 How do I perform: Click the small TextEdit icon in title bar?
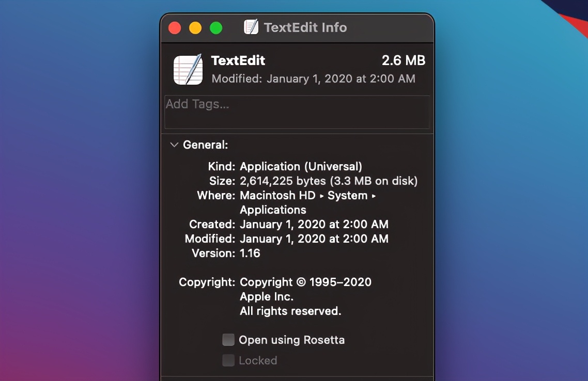click(251, 27)
